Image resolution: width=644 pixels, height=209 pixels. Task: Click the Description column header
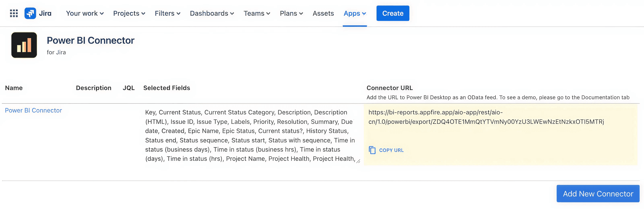pos(94,88)
